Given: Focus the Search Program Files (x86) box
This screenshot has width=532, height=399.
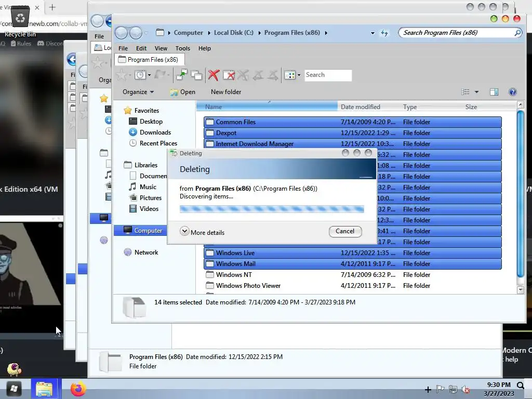Looking at the screenshot, I should (x=456, y=33).
